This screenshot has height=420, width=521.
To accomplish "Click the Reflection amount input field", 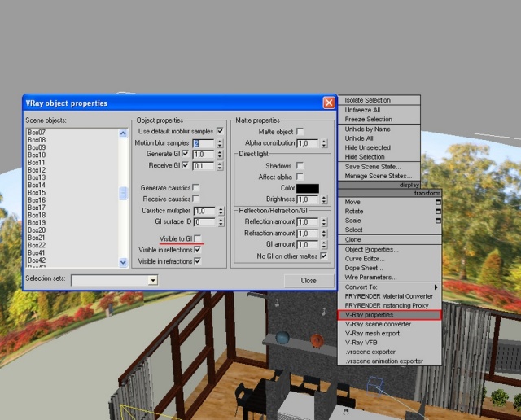I will (308, 222).
